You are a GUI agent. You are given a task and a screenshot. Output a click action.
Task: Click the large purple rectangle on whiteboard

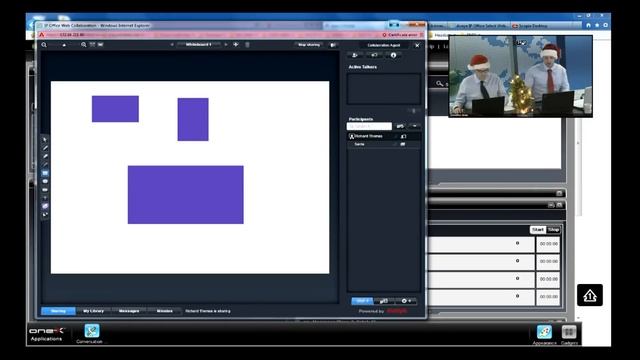tap(186, 195)
